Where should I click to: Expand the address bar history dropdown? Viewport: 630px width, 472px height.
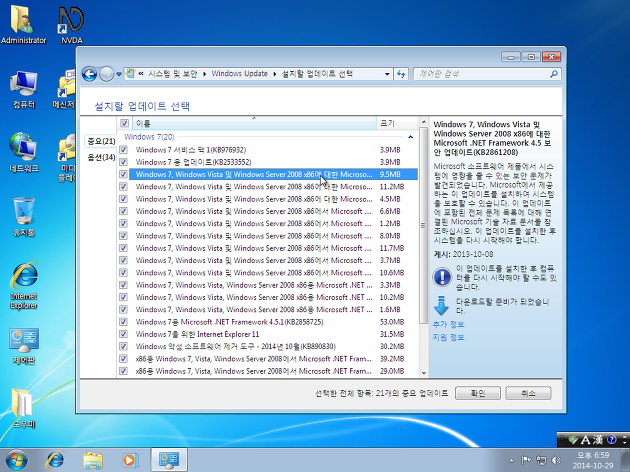pos(387,74)
